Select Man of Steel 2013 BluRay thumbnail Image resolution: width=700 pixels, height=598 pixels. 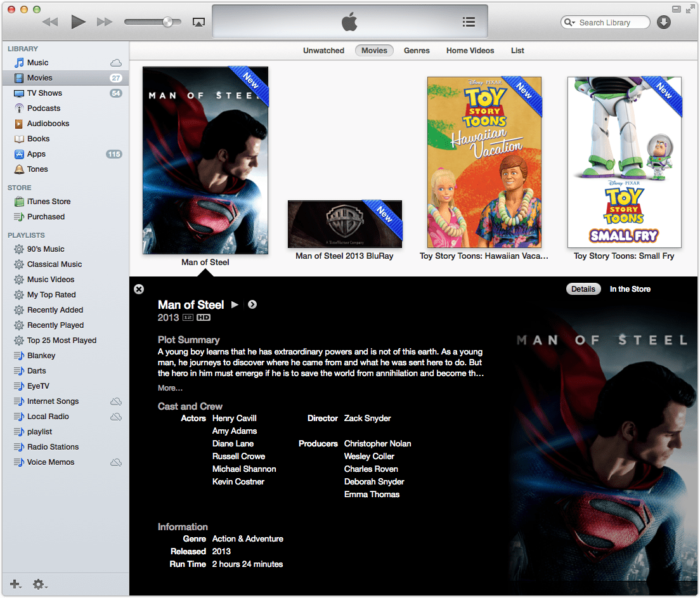click(x=345, y=224)
